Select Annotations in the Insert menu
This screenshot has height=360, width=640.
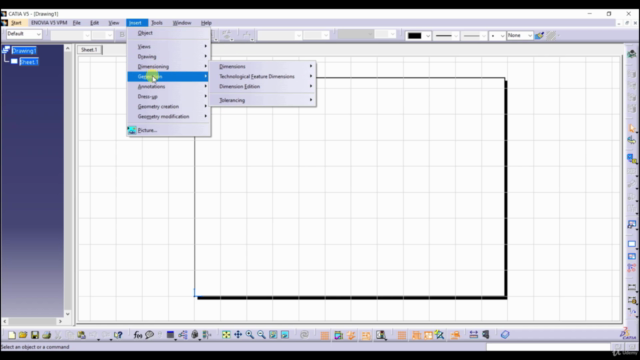pyautogui.click(x=169, y=87)
